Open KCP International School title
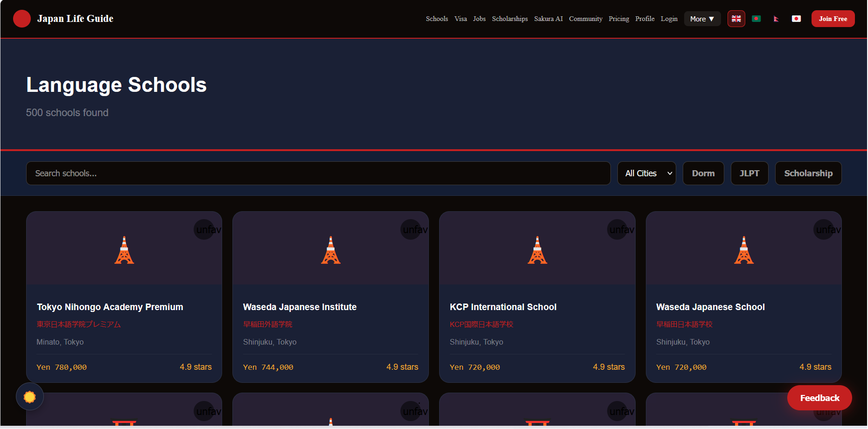Screen dimensions: 868x429 503,307
